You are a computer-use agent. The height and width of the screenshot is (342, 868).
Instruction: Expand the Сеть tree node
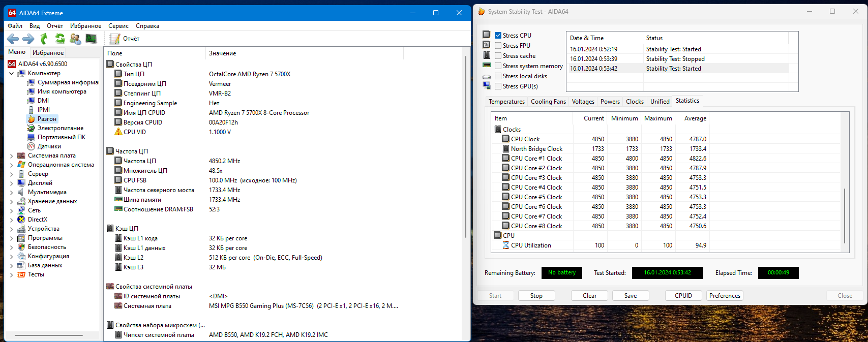click(12, 210)
